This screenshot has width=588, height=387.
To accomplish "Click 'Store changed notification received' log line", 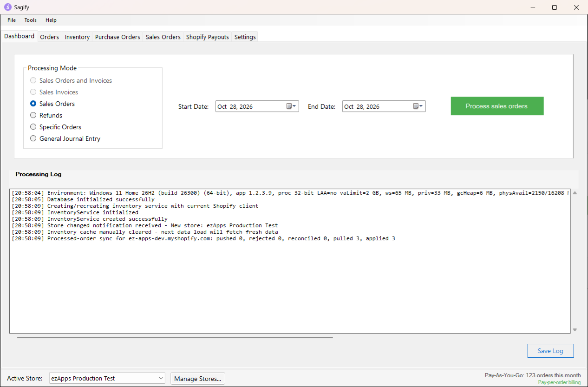I will point(145,225).
